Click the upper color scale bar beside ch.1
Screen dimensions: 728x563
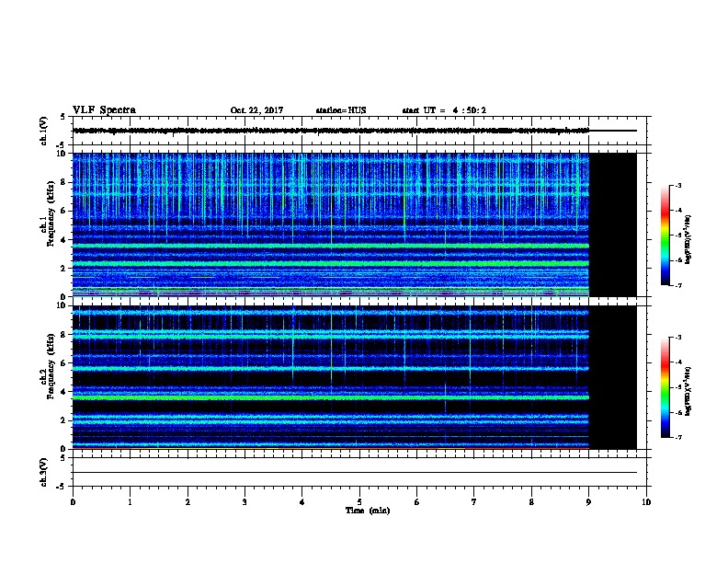point(665,236)
